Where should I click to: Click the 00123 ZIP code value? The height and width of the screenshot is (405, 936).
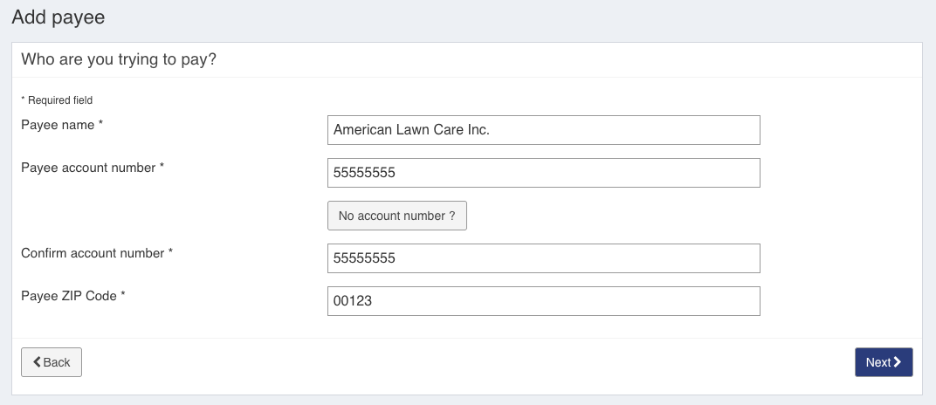353,301
